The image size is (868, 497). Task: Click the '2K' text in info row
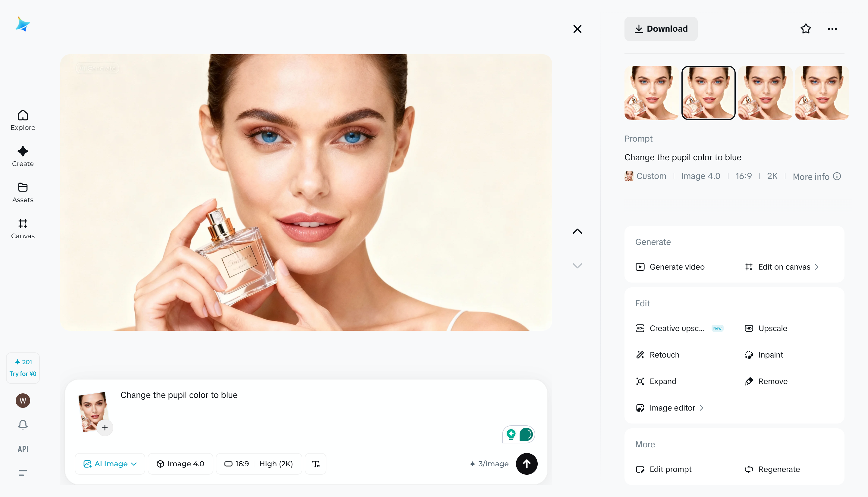[772, 176]
